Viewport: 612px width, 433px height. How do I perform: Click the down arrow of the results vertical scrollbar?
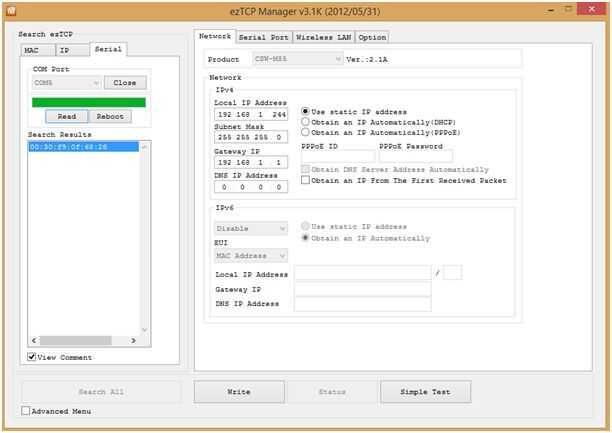[x=144, y=330]
